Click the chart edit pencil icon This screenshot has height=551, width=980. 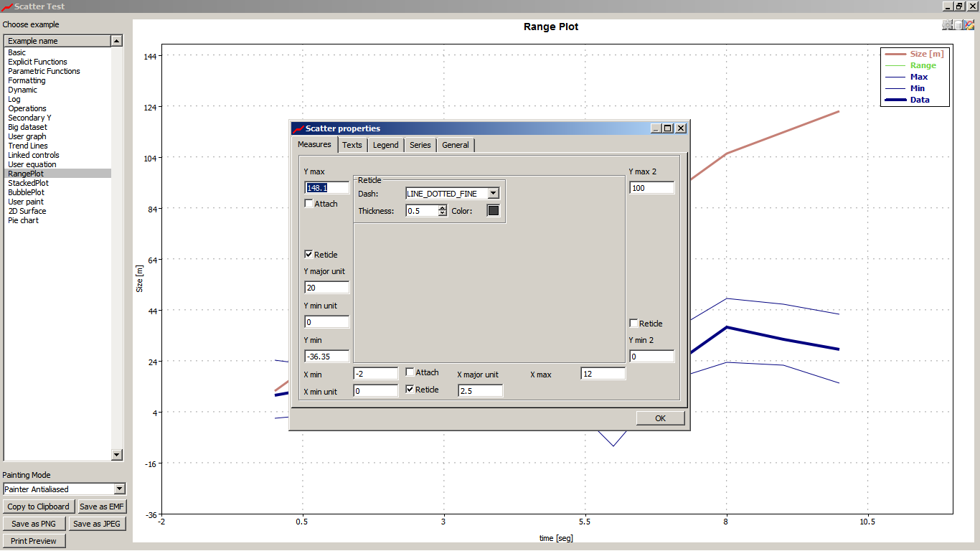(x=969, y=25)
